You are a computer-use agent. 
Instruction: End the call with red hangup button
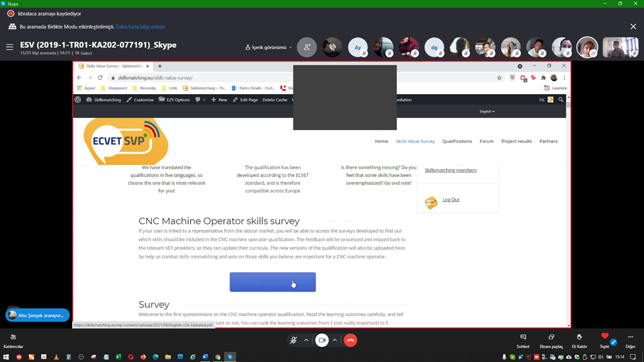(351, 340)
